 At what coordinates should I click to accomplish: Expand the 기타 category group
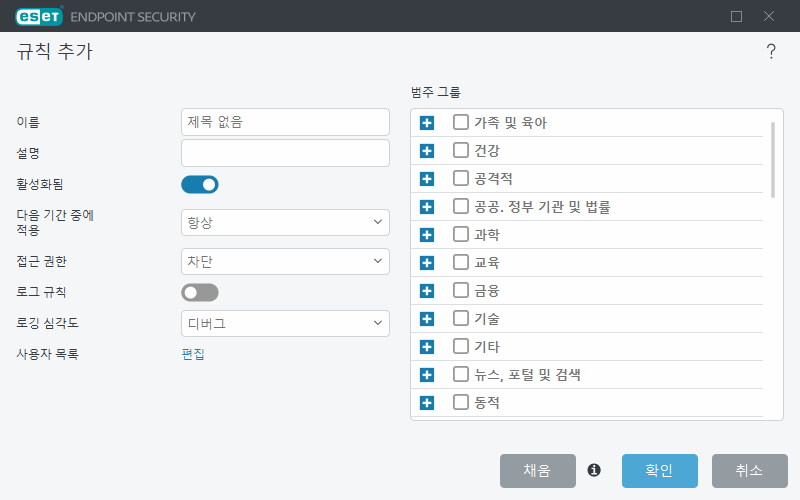click(427, 347)
